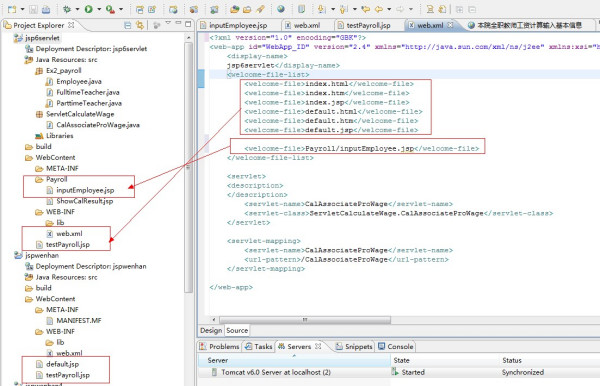600x386 pixels.
Task: Open the Run configurations dropdown arrow
Action: click(99, 9)
